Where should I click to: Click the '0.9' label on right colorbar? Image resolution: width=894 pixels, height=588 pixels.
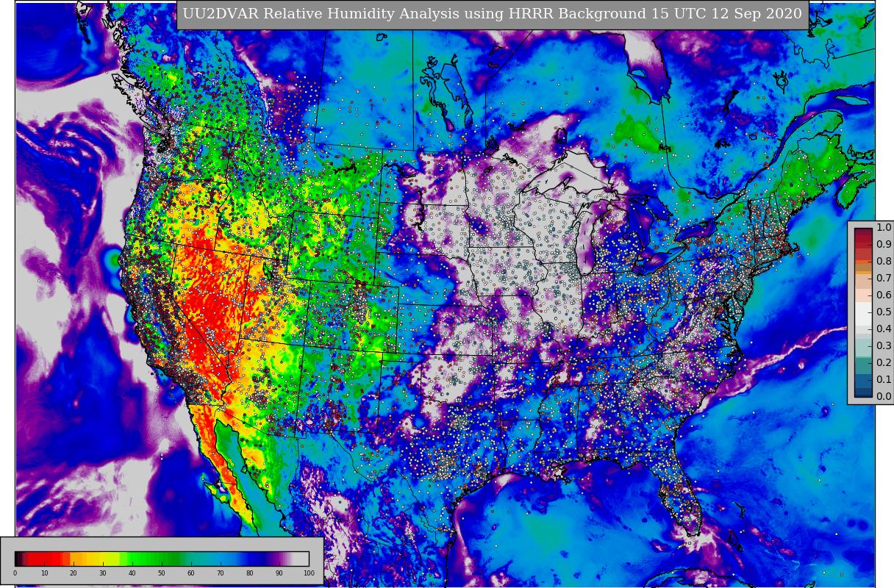[884, 245]
